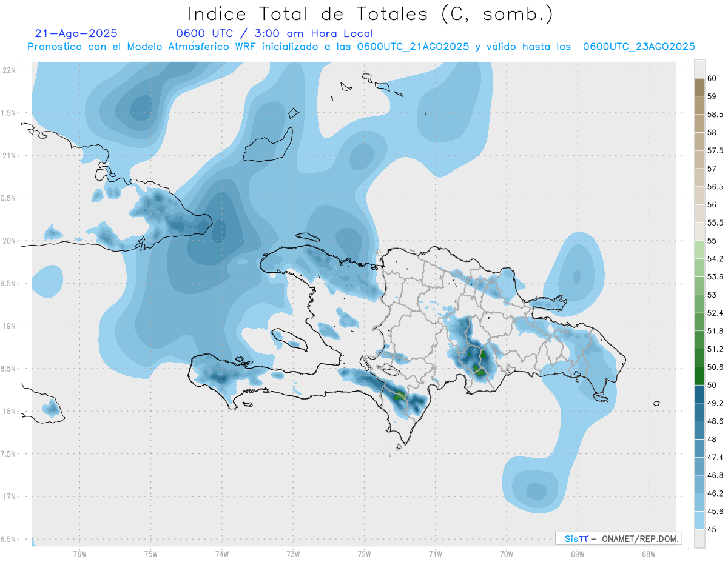This screenshot has width=728, height=562.
Task: Click the 70W longitude label
Action: [x=506, y=554]
